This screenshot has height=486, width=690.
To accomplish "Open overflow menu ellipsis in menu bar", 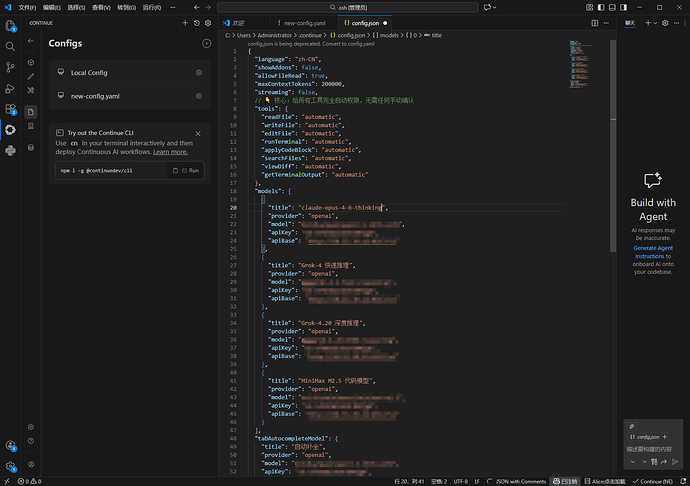I will 172,7.
